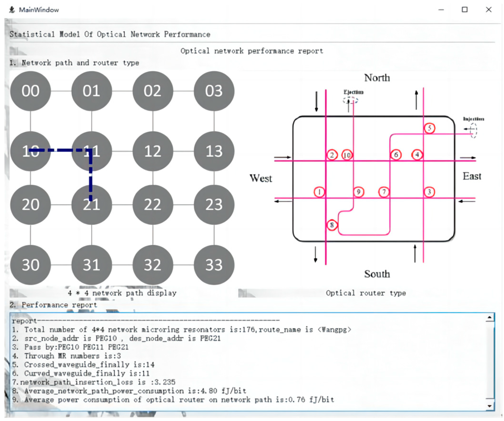Viewport: 504px width, 421px height.
Task: Click the MainWindow app icon
Action: point(12,10)
